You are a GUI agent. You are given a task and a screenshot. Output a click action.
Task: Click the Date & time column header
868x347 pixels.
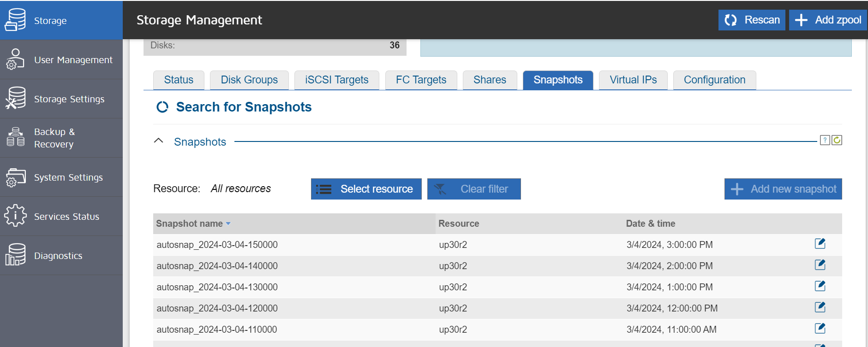650,223
